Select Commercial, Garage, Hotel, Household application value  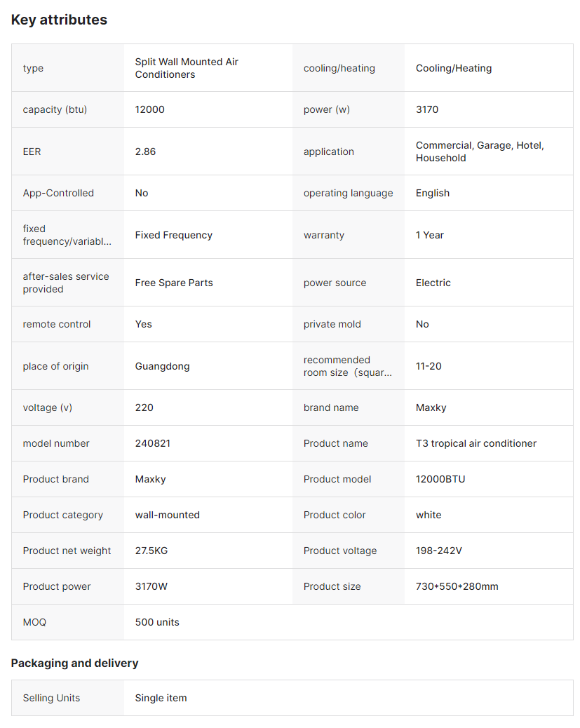(x=480, y=151)
